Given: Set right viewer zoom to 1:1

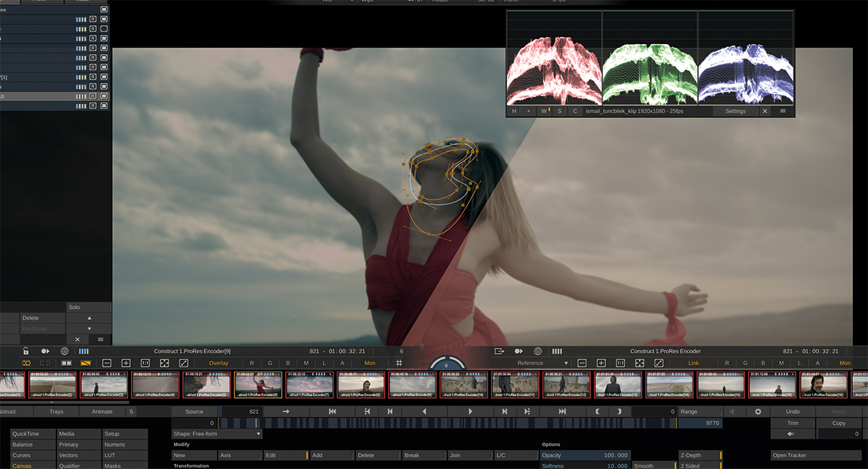Looking at the screenshot, I should (x=620, y=363).
